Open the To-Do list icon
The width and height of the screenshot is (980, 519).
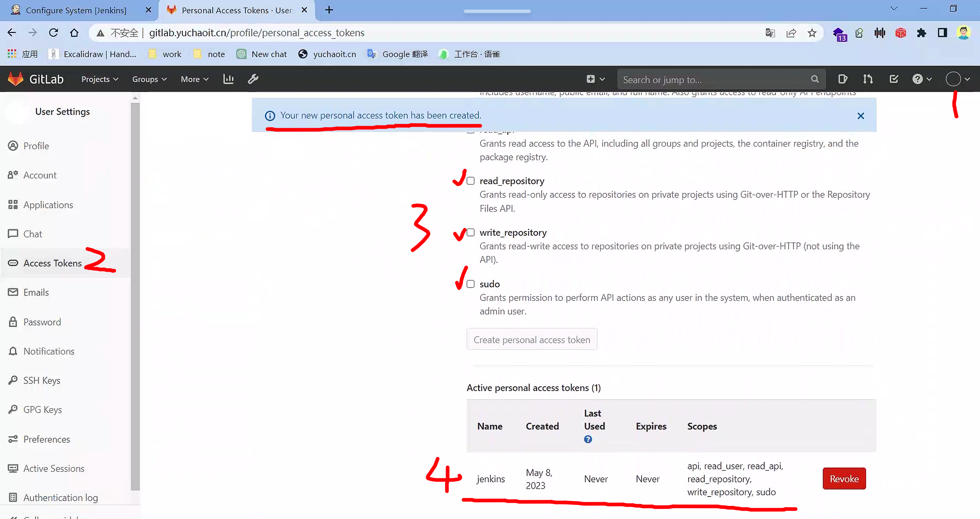(894, 79)
